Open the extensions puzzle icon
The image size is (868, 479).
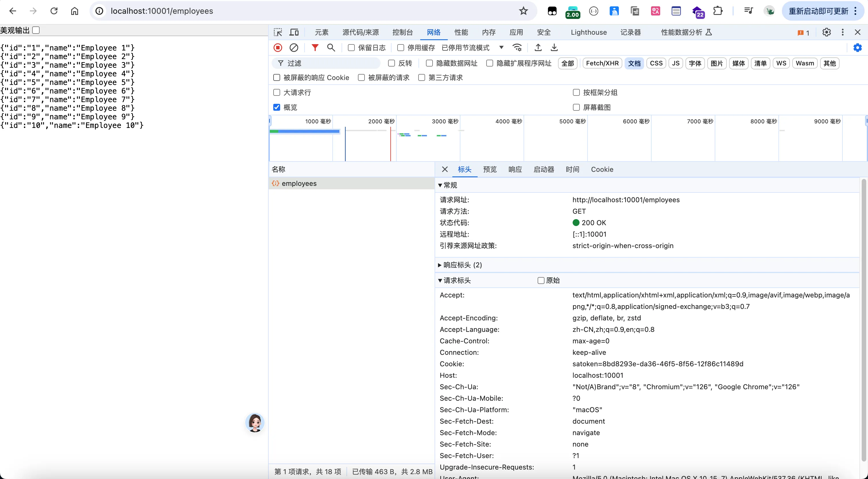718,11
